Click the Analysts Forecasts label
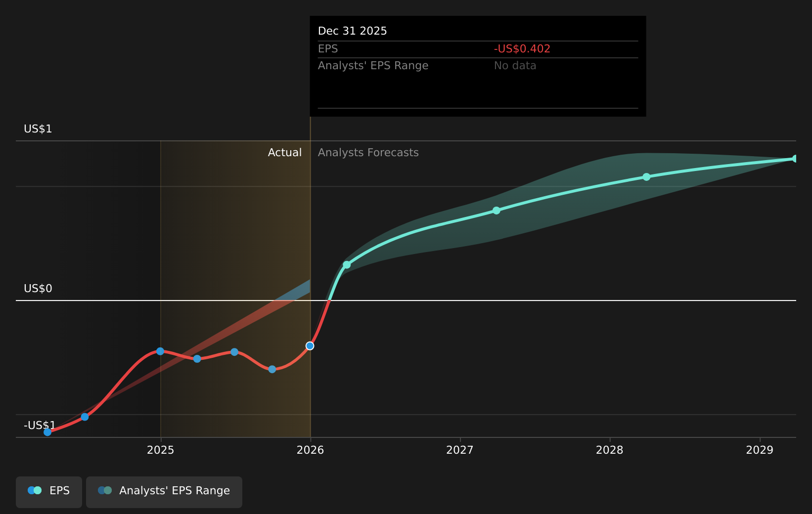 [368, 153]
